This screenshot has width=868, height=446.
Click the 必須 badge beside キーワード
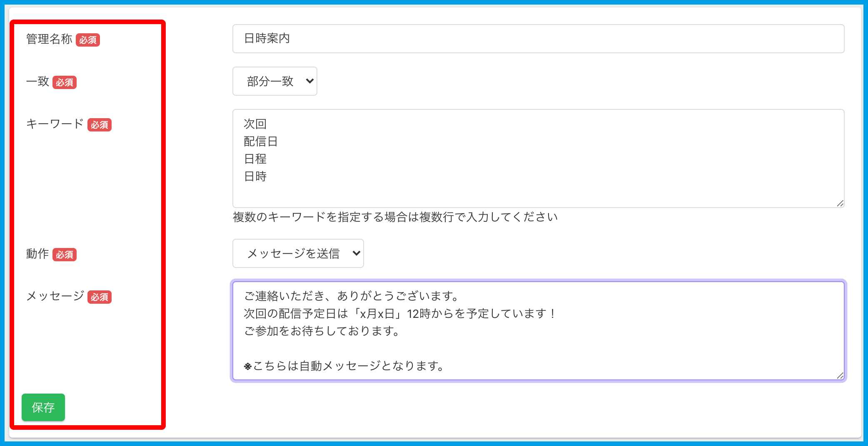(x=100, y=125)
